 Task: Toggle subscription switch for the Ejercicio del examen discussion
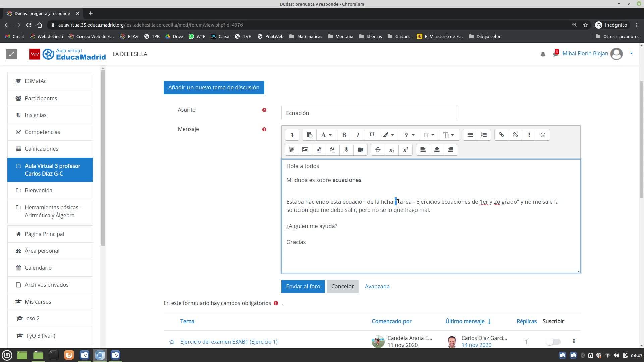coord(553,342)
